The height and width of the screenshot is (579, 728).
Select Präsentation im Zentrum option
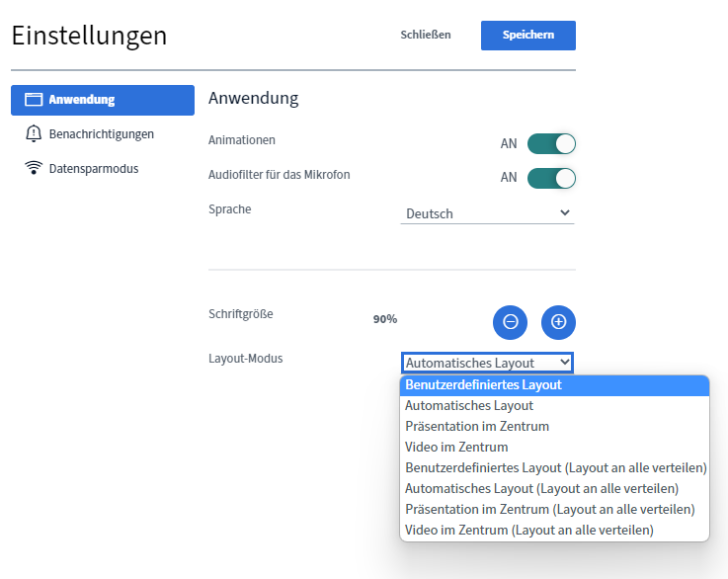(x=477, y=427)
